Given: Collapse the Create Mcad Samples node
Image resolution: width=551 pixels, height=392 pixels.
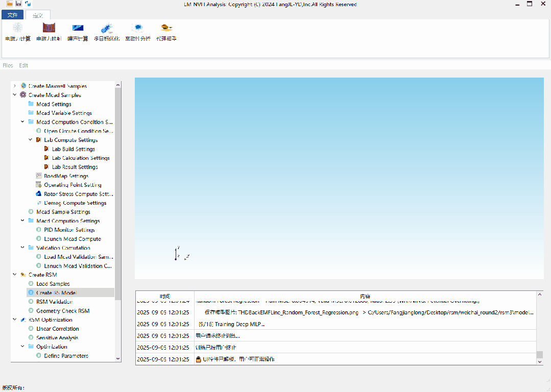Looking at the screenshot, I should pos(15,95).
